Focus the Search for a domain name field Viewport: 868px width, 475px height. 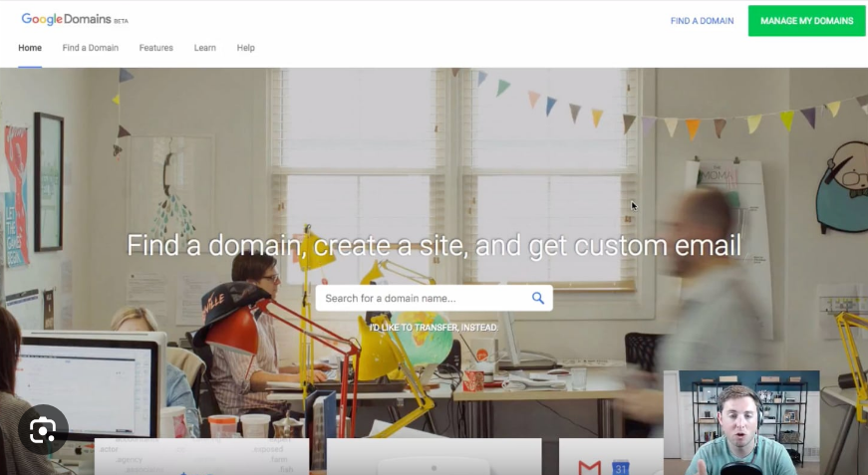[434, 298]
